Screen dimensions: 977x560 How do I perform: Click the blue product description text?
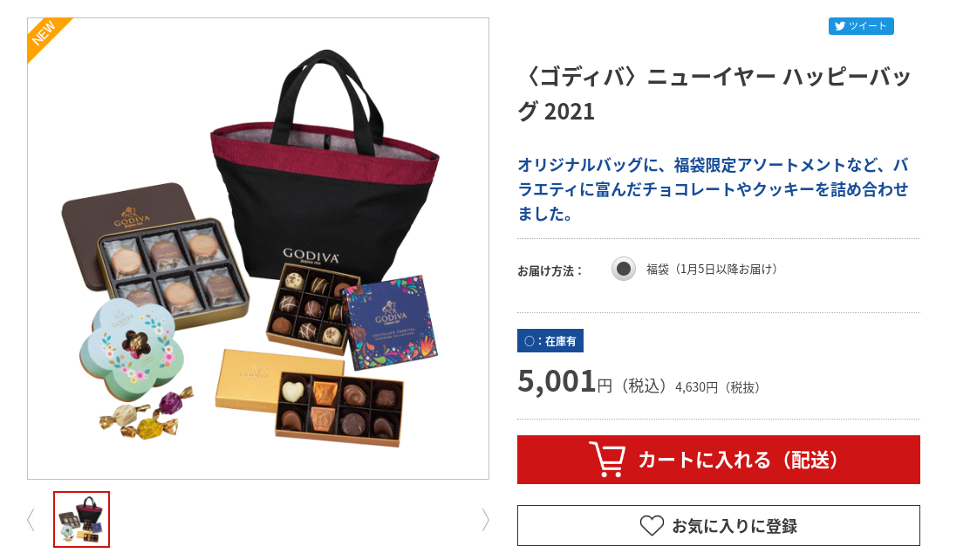(714, 189)
